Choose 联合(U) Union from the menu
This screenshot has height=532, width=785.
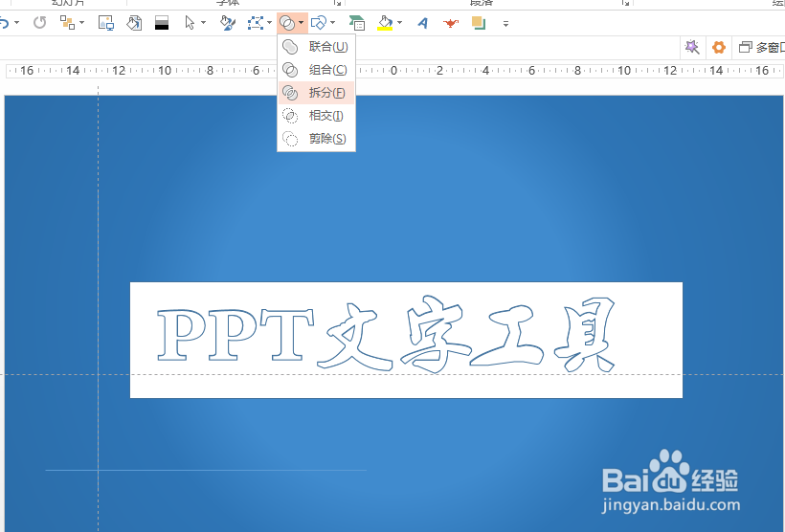click(x=317, y=47)
